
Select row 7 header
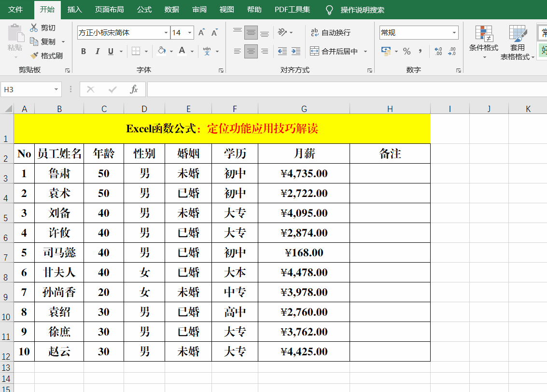point(6,253)
